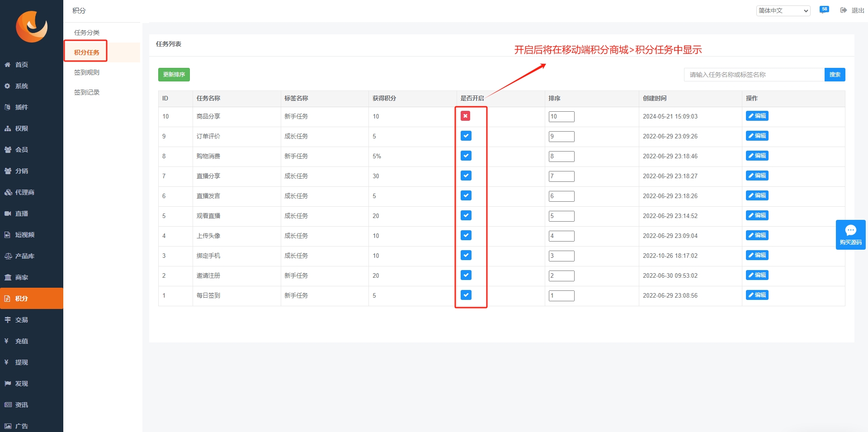
Task: Edit the 每日签到 task
Action: point(757,295)
